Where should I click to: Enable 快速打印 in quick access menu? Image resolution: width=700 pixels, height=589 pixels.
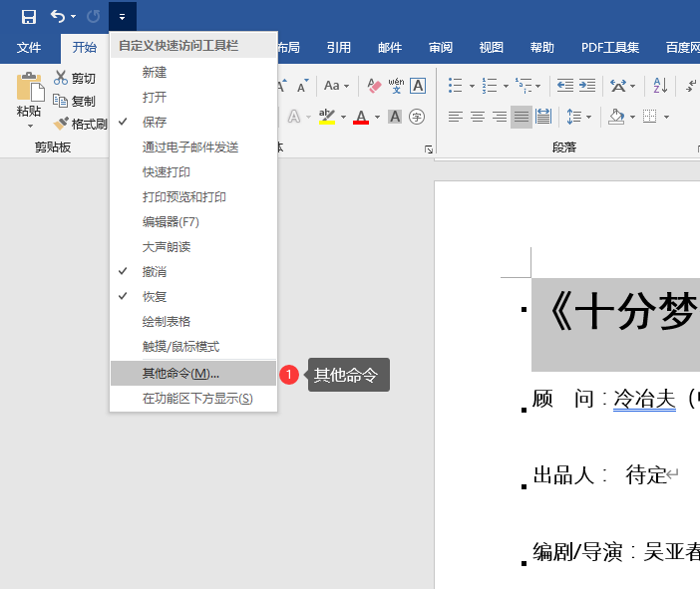point(193,171)
